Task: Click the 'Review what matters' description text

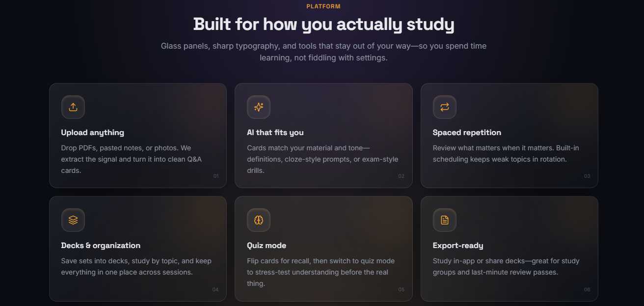Action: (x=507, y=154)
